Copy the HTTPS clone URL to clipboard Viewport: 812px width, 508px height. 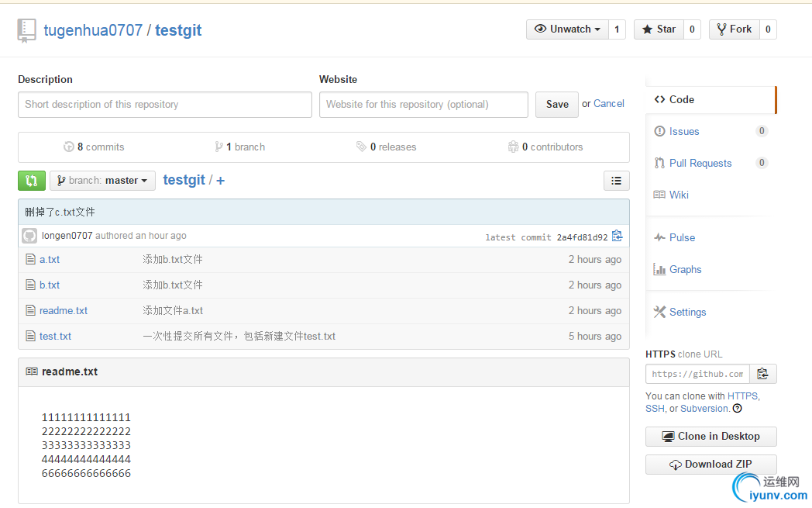point(762,374)
